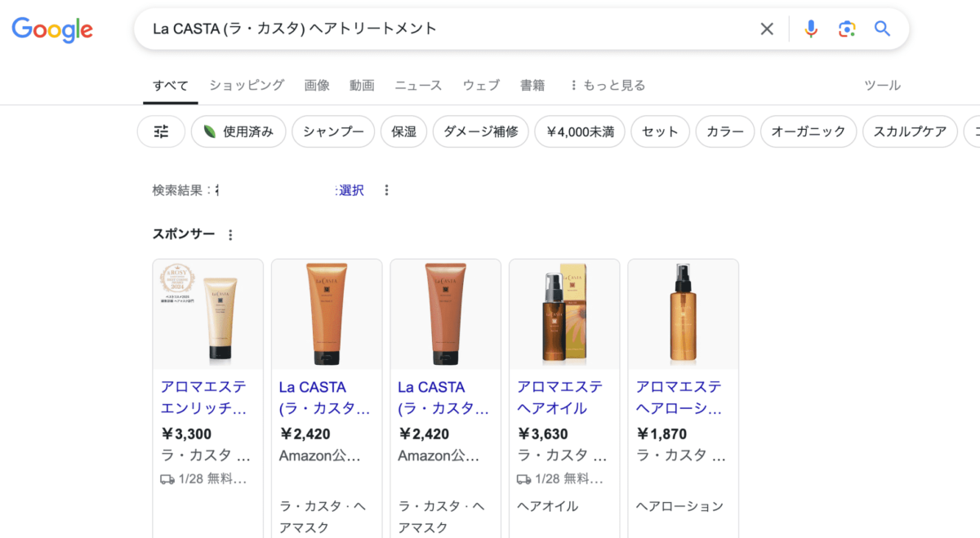Clear the search box with X icon
This screenshot has height=538, width=980.
pos(766,29)
